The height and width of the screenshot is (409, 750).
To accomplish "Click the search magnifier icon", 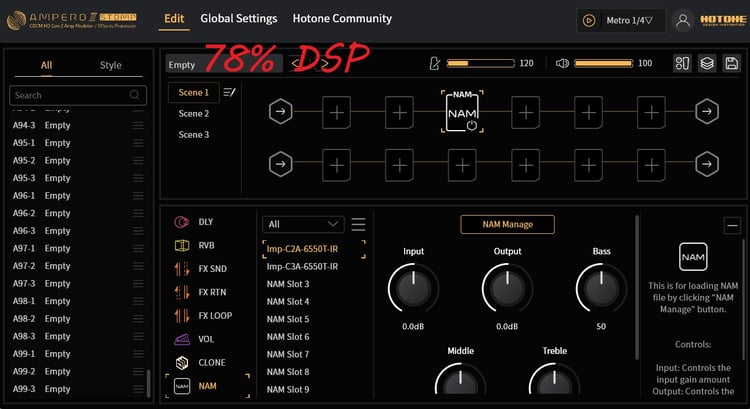I will click(x=134, y=95).
